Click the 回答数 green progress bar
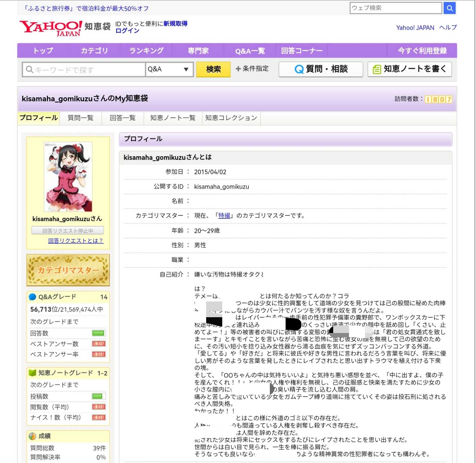Viewport: 476px width, 463px height. click(99, 333)
